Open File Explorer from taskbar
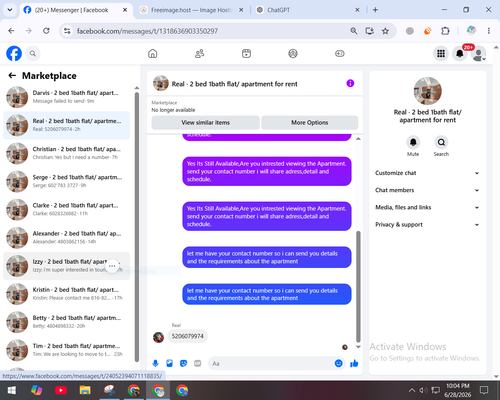Viewport: 500px width, 400px height. click(x=85, y=390)
